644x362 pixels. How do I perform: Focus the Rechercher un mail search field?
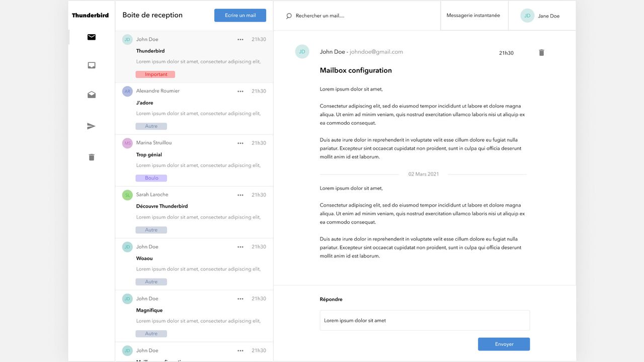click(x=357, y=16)
